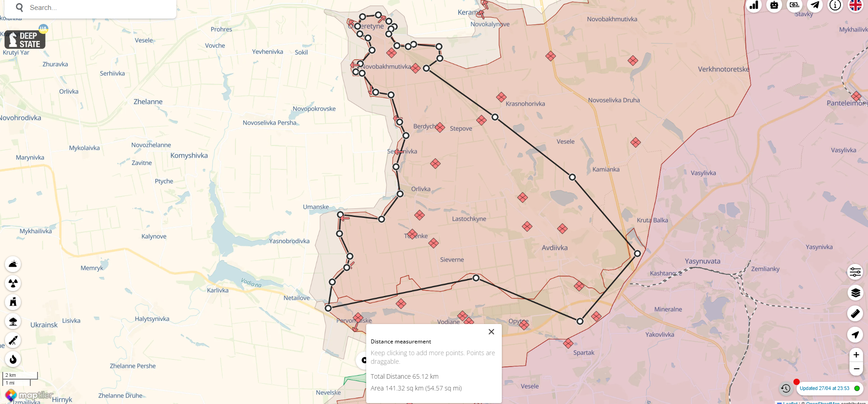868x404 pixels.
Task: Open the Telegram paper plane icon
Action: 815,5
